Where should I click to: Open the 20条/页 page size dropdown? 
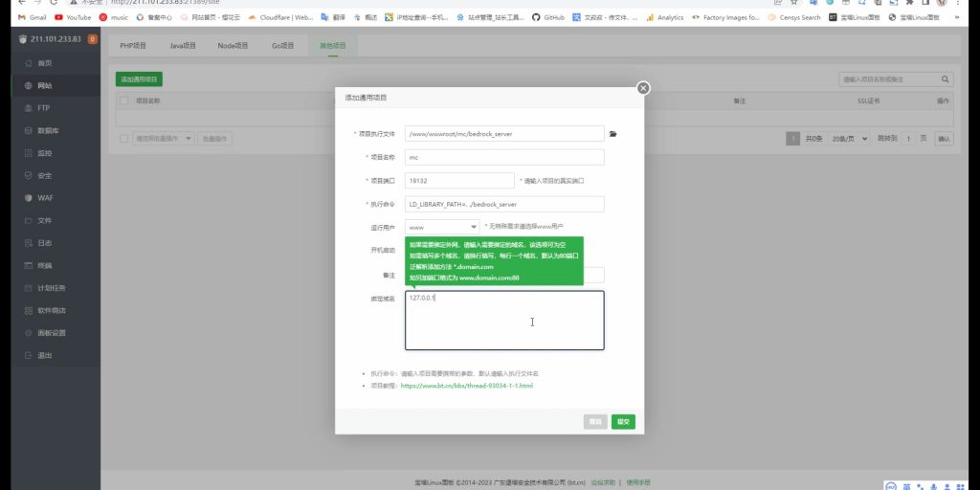click(x=849, y=139)
